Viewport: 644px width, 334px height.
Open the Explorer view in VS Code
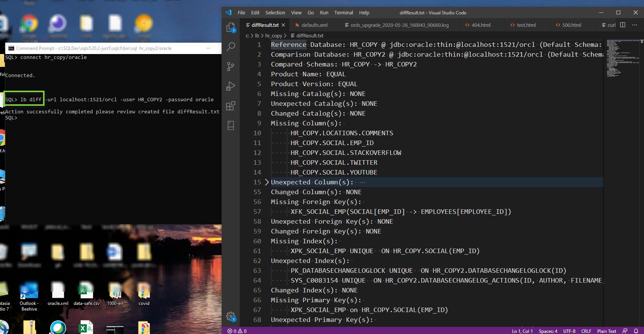[x=231, y=27]
